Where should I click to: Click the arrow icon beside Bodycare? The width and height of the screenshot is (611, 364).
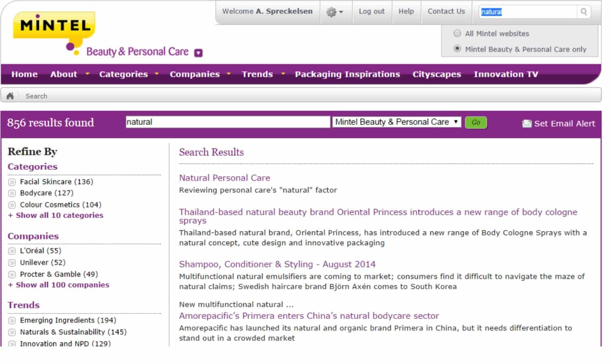click(12, 194)
